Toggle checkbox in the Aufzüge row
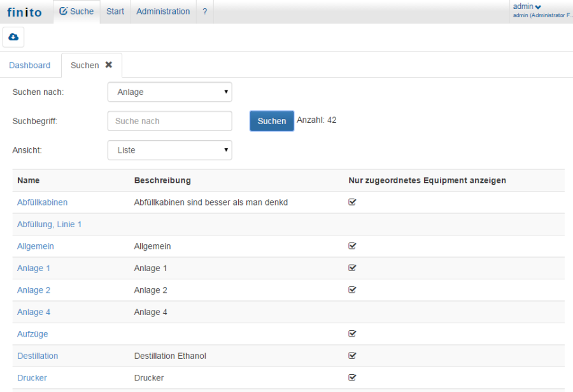 pos(352,333)
